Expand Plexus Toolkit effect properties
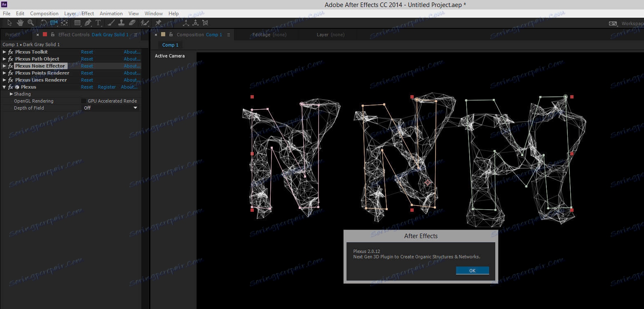Viewport: 644px width, 309px height. point(5,52)
